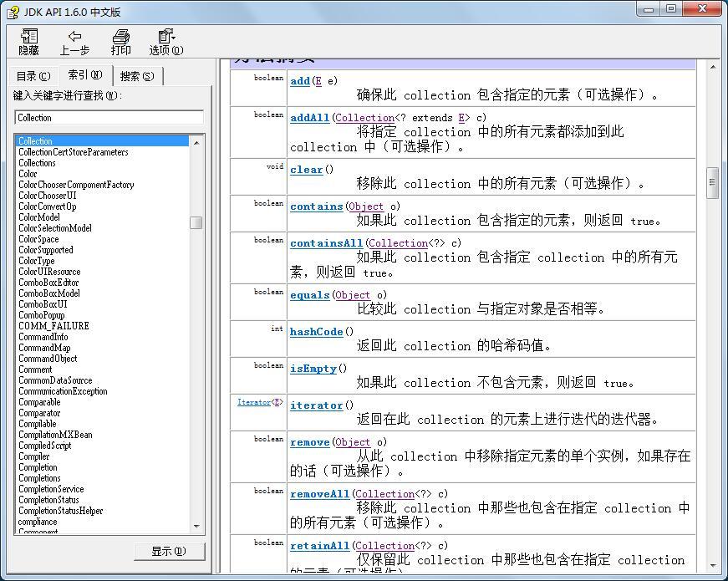The width and height of the screenshot is (728, 581).
Task: Select ColorModel in the index list
Action: tap(39, 217)
